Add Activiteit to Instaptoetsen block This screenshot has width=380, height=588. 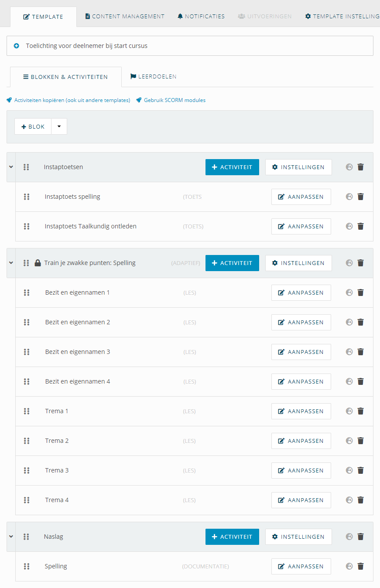pyautogui.click(x=232, y=167)
